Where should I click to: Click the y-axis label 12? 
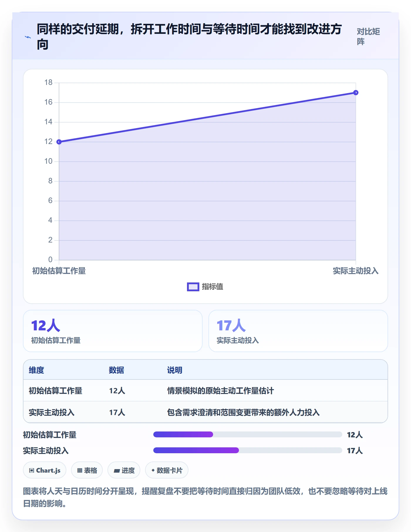point(48,142)
